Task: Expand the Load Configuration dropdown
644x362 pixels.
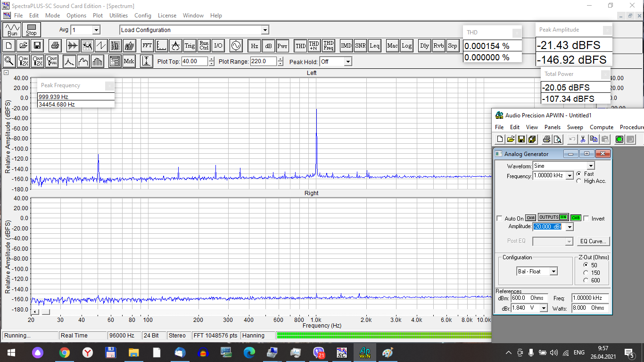Action: tap(265, 30)
